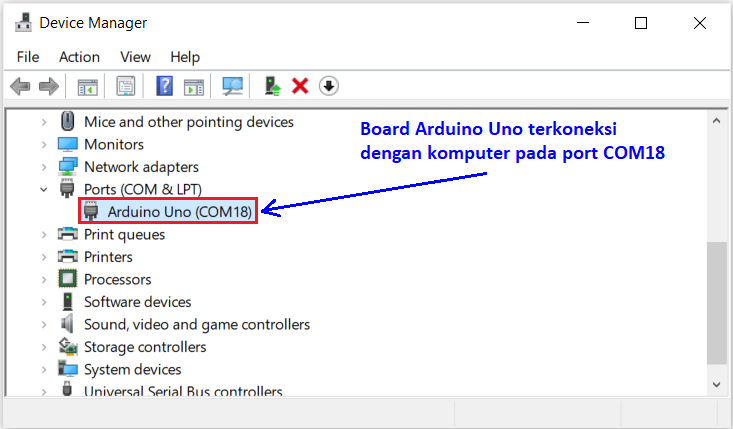Click the vertical scrollbar thumb
Screen dimensions: 733x429
tap(717, 303)
